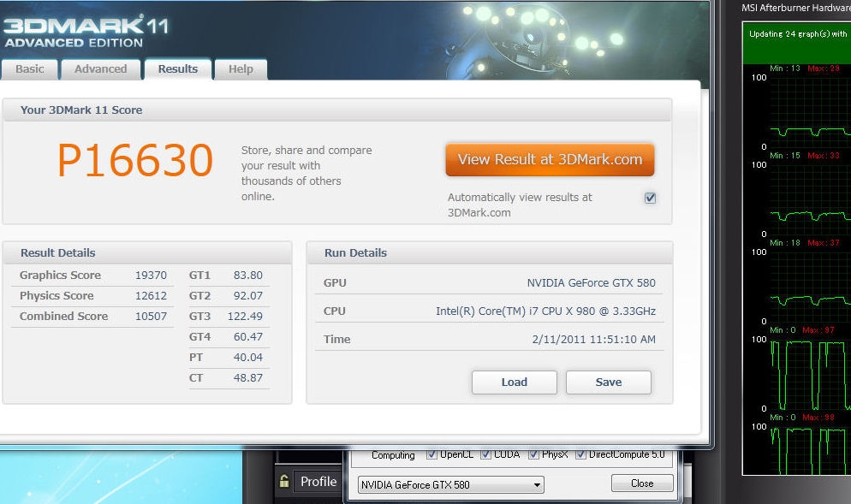Screen dimensions: 851x504
Task: Click the GPU name NVIDIA GeForce GTX 580 in Run Details
Action: click(x=591, y=282)
